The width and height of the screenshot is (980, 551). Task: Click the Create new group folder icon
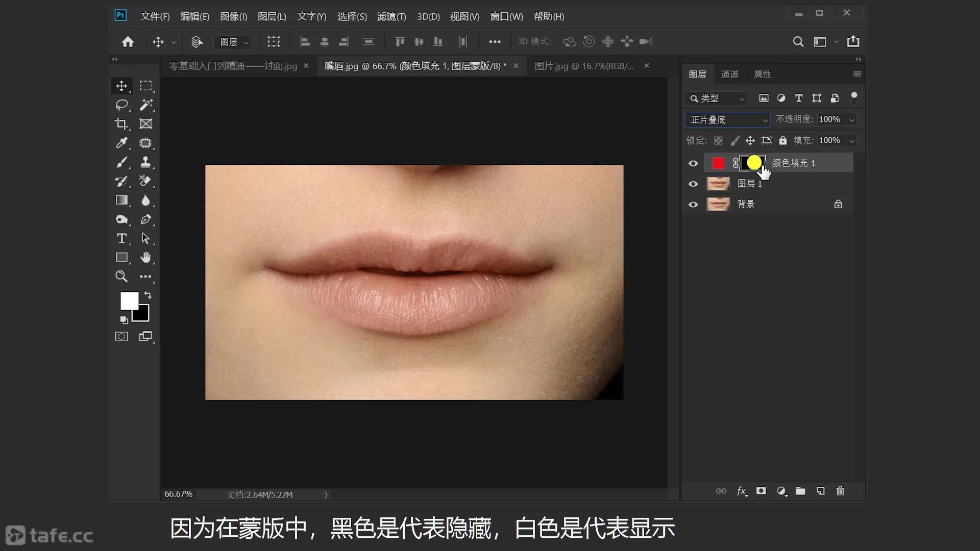point(800,491)
